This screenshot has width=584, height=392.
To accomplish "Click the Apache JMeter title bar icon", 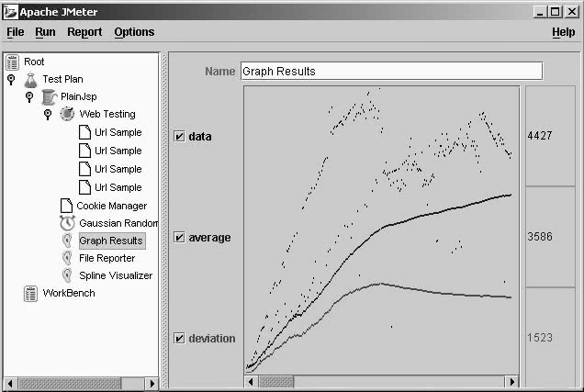I will [x=10, y=12].
